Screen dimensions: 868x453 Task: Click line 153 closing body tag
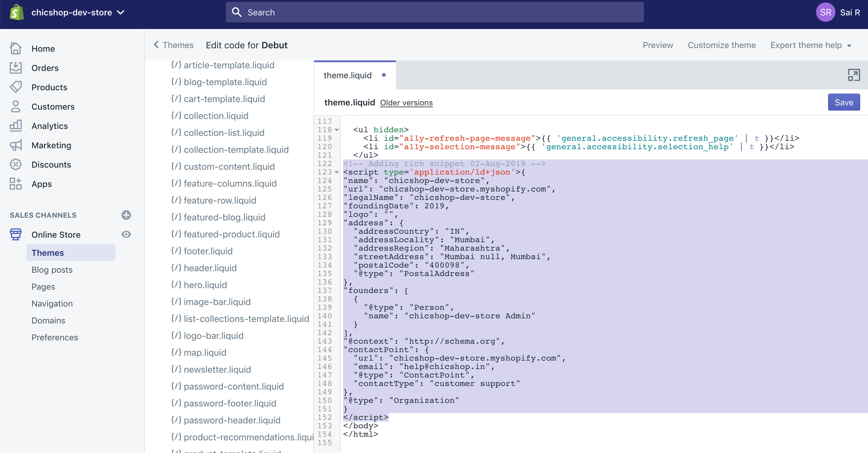point(360,426)
